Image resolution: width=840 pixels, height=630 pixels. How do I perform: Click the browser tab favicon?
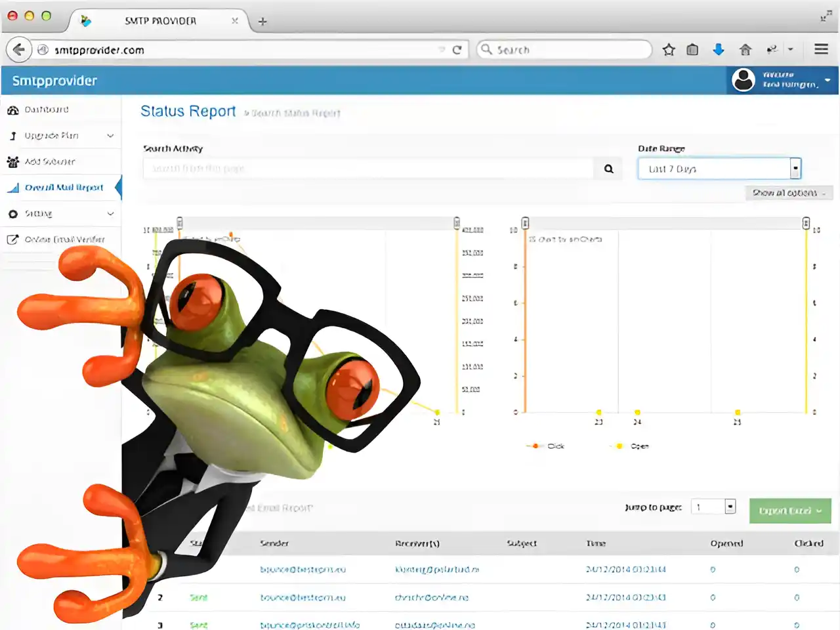85,21
